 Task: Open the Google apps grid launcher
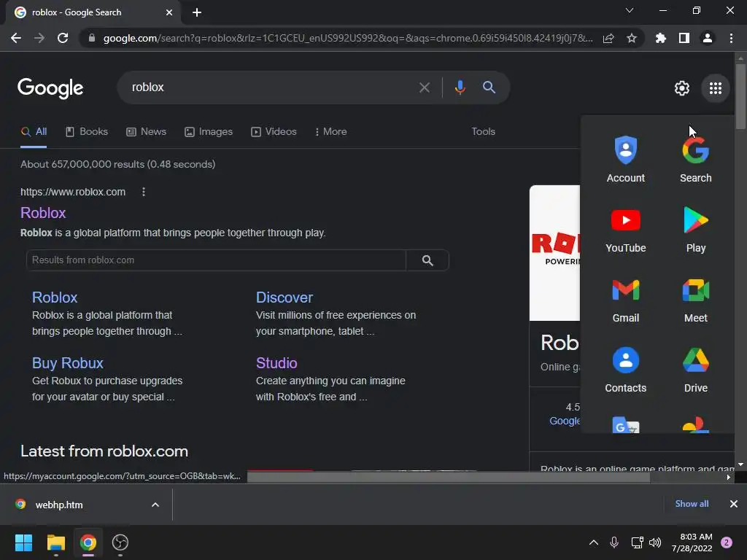pyautogui.click(x=715, y=88)
